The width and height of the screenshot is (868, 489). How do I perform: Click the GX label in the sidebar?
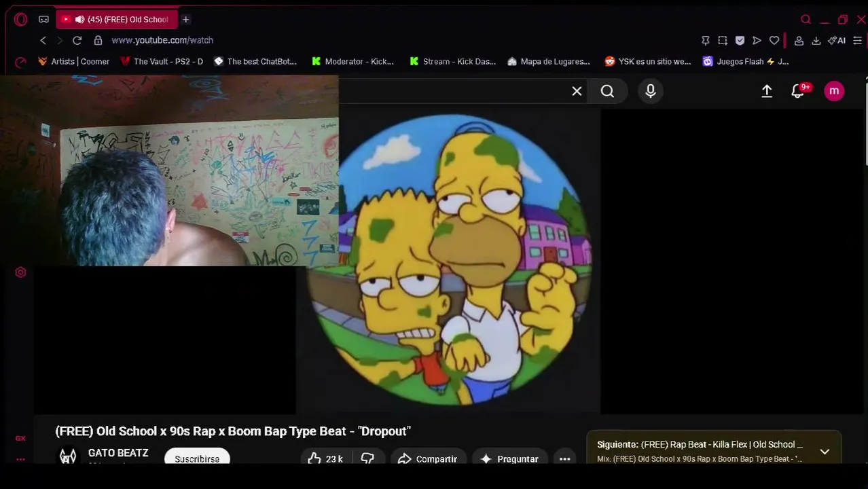(x=20, y=439)
